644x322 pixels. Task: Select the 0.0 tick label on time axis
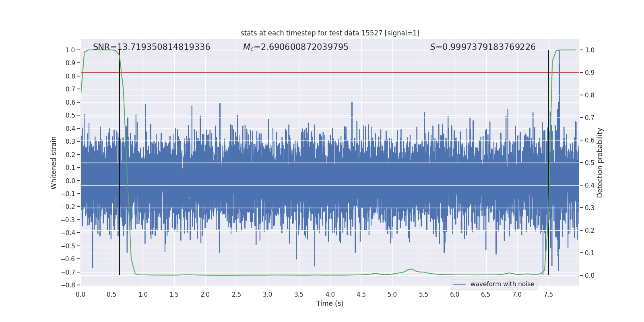pyautogui.click(x=80, y=294)
